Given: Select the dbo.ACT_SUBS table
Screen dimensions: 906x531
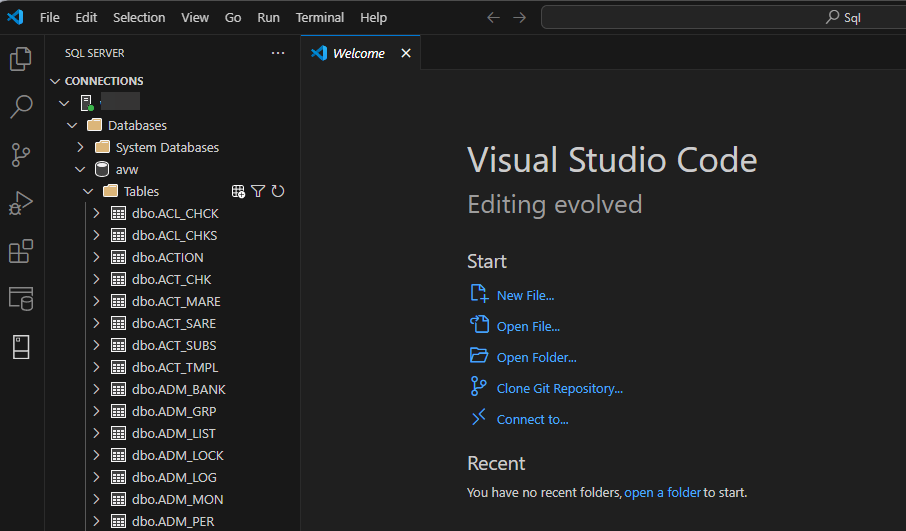Looking at the screenshot, I should click(x=172, y=346).
